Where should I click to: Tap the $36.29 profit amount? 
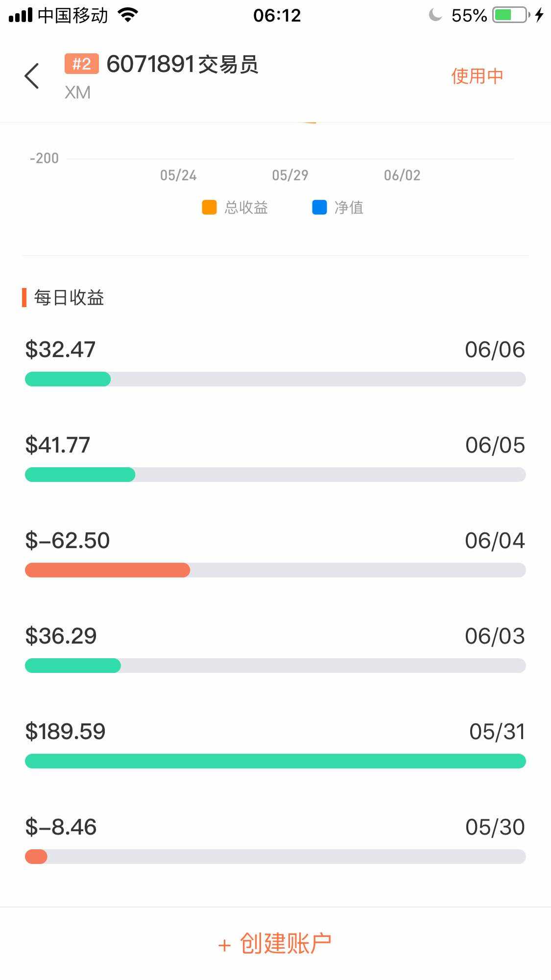point(61,636)
